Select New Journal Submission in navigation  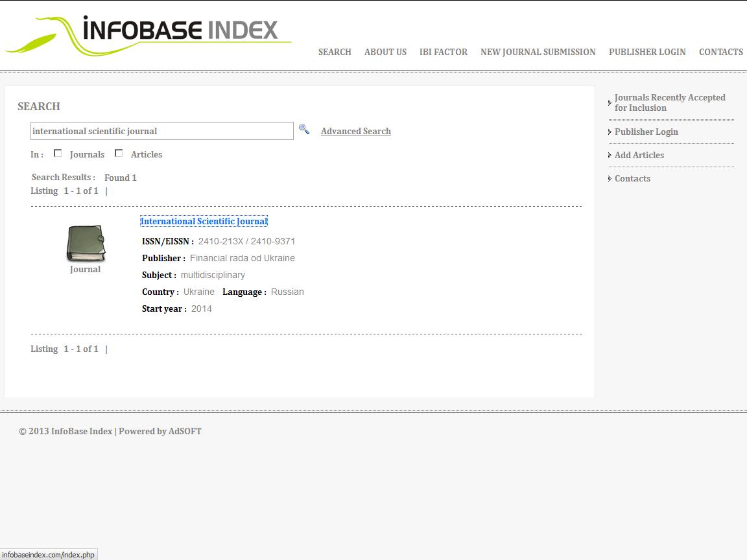(538, 52)
